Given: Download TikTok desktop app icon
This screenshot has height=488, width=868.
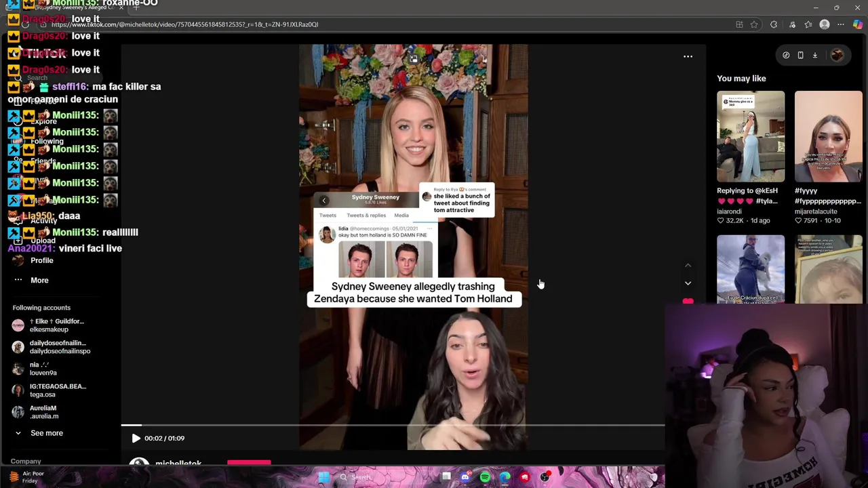Looking at the screenshot, I should [815, 56].
